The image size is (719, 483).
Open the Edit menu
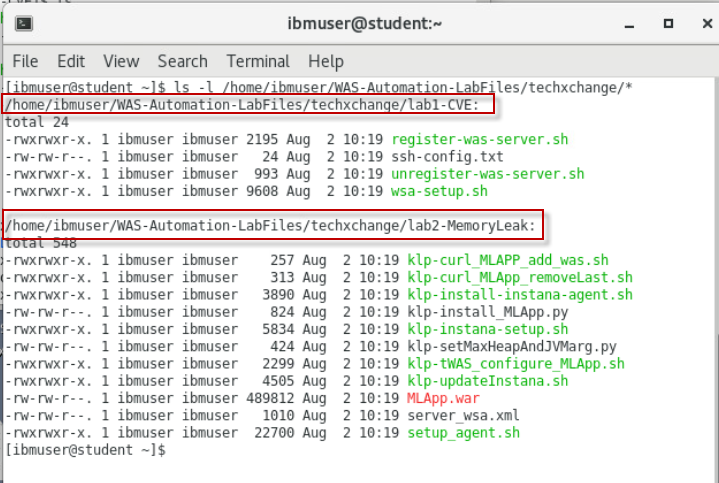71,61
